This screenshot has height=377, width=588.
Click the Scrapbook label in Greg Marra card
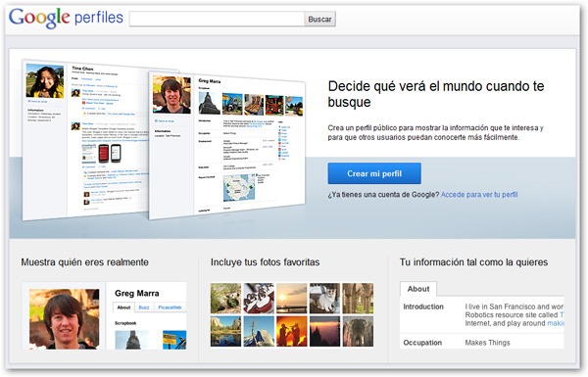click(x=125, y=323)
